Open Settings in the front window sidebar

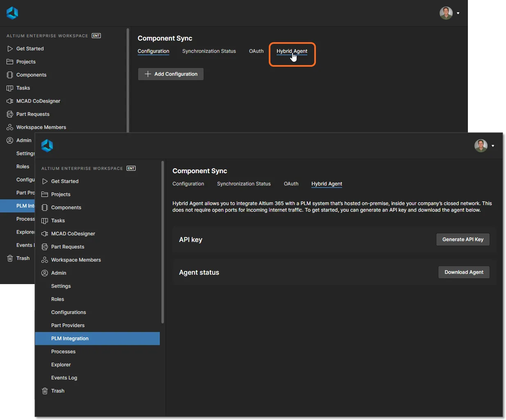click(61, 286)
